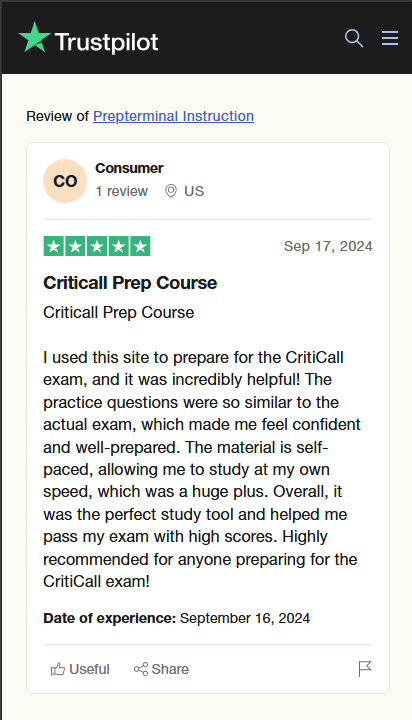Viewport: 412px width, 720px height.
Task: Click the Sep 17, 2024 review date
Action: [328, 246]
